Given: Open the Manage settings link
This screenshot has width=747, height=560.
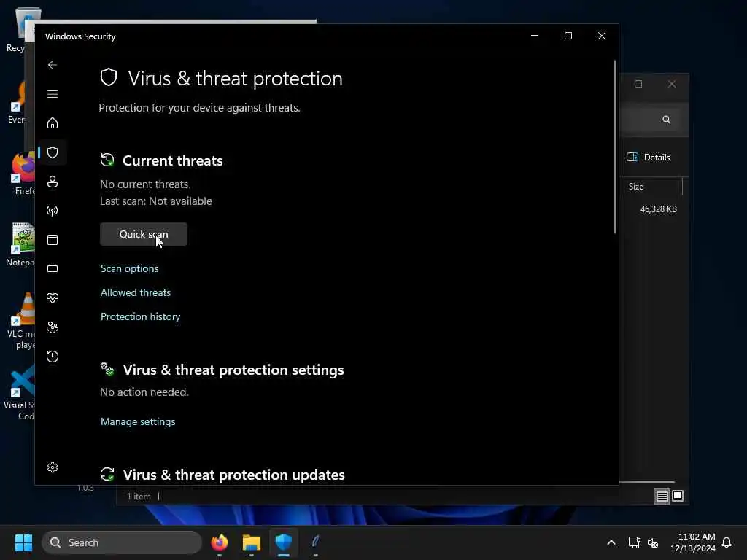Looking at the screenshot, I should (138, 421).
